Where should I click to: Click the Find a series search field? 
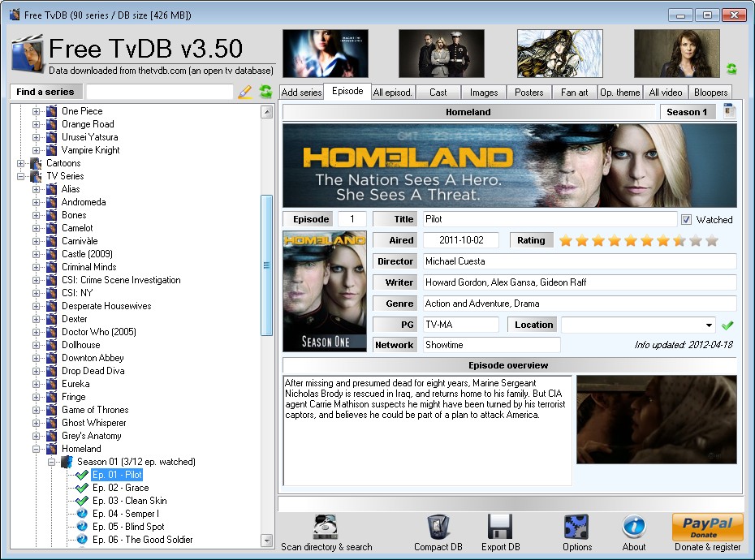pos(159,92)
